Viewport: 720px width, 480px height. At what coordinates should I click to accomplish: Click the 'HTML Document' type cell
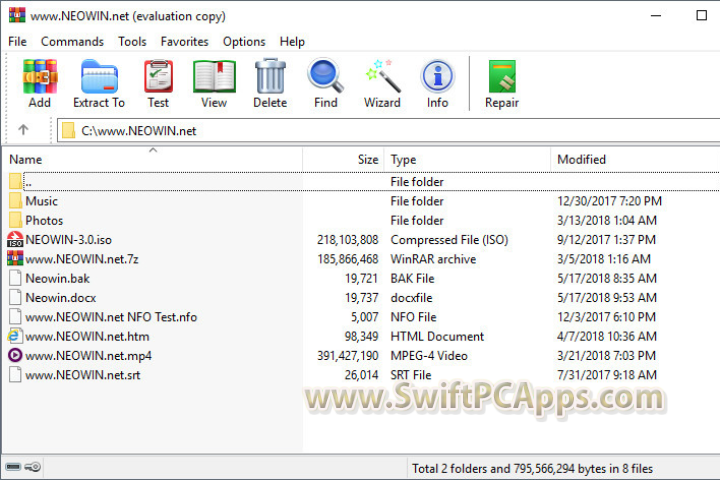coord(437,336)
